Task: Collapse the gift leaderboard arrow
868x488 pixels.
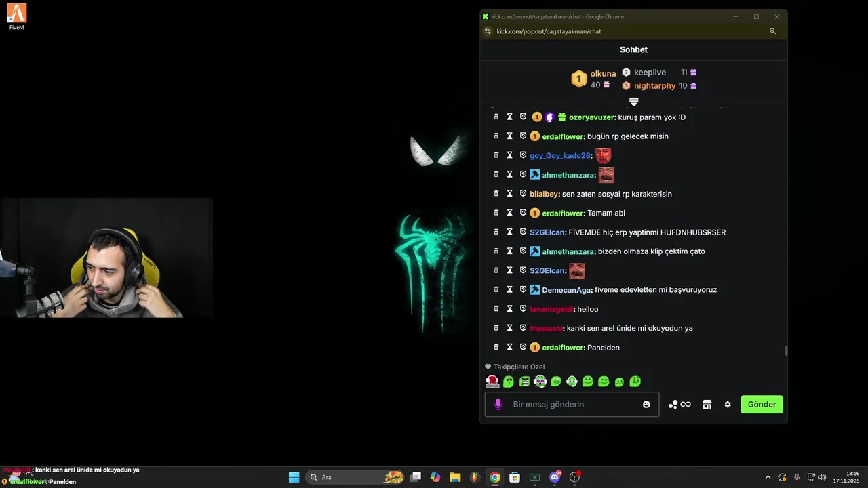Action: pos(634,102)
